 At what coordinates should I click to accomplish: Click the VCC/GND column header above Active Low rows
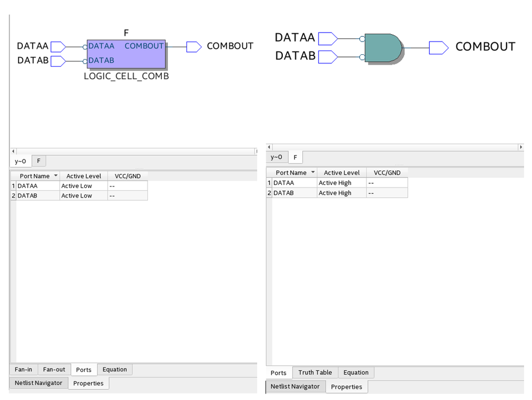(127, 176)
